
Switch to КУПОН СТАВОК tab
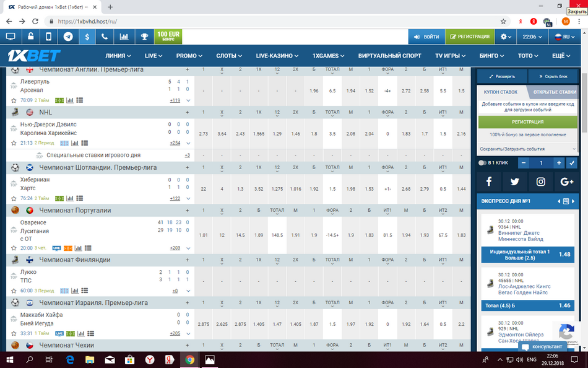(x=500, y=92)
